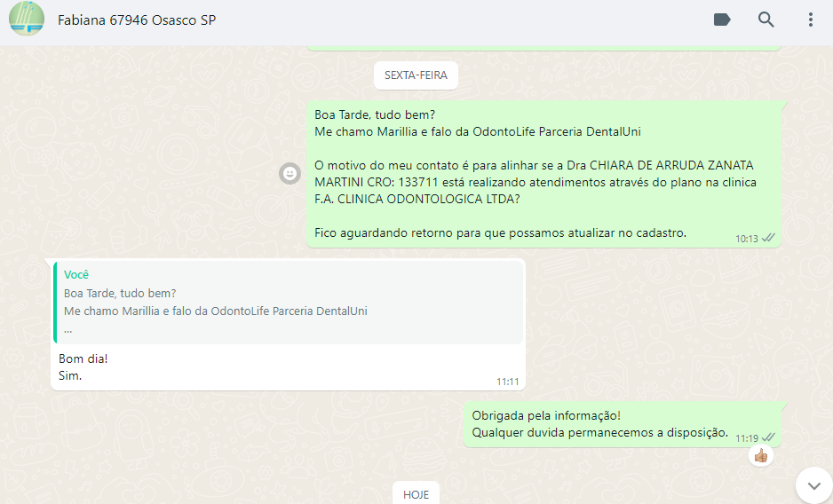Click the read checkmarks next to 10:13
833x504 pixels.
[769, 238]
